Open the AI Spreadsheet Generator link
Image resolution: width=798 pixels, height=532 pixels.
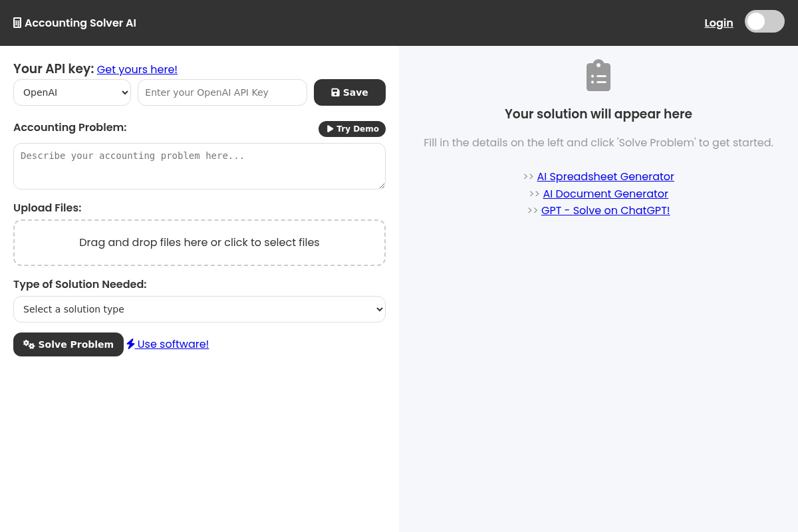pos(606,176)
